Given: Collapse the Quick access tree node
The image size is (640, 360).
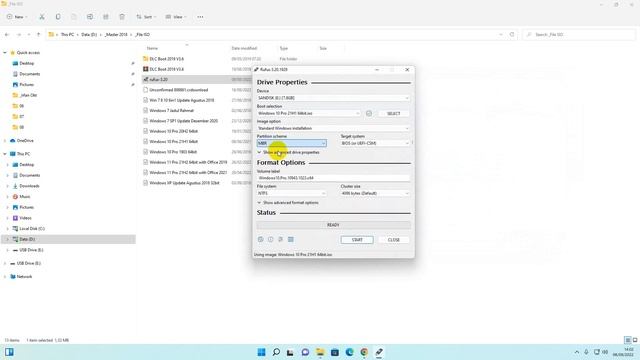Looking at the screenshot, I should tap(5, 53).
